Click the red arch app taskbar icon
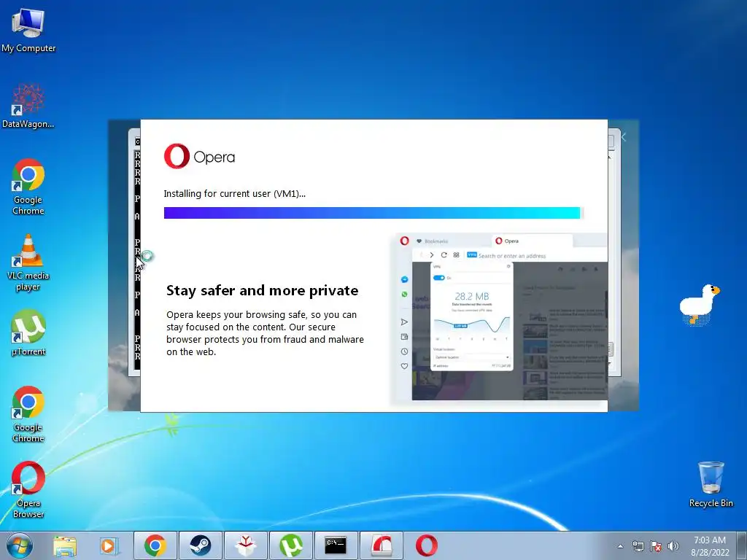The image size is (747, 560). (381, 545)
